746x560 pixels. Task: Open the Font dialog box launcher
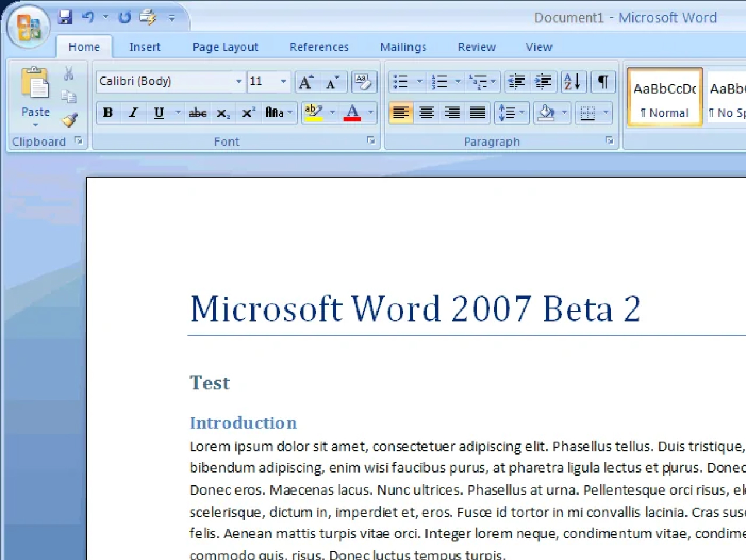pyautogui.click(x=371, y=141)
